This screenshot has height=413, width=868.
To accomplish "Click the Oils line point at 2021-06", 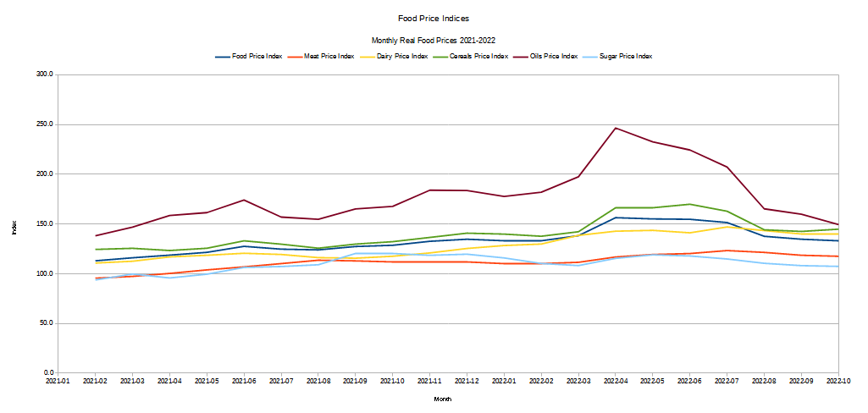I will tap(244, 200).
